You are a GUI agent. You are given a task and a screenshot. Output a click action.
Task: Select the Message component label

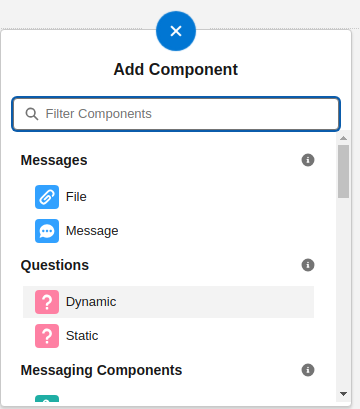(92, 231)
